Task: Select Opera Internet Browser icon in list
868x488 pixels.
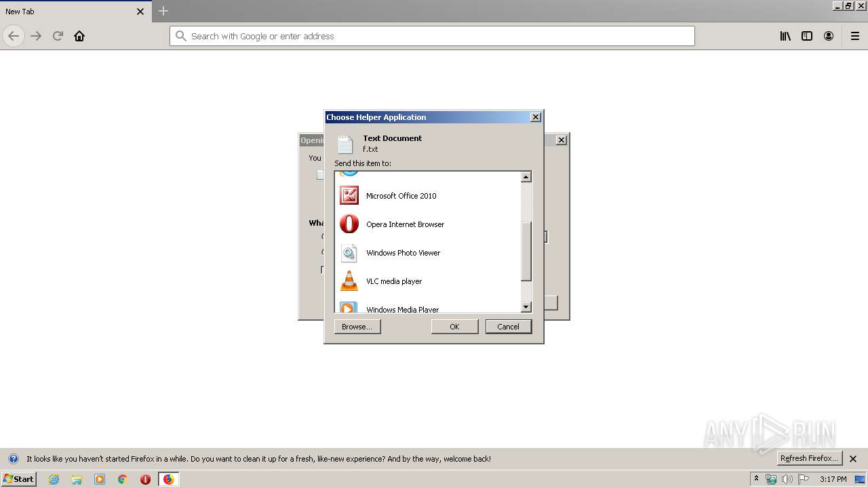Action: point(349,224)
